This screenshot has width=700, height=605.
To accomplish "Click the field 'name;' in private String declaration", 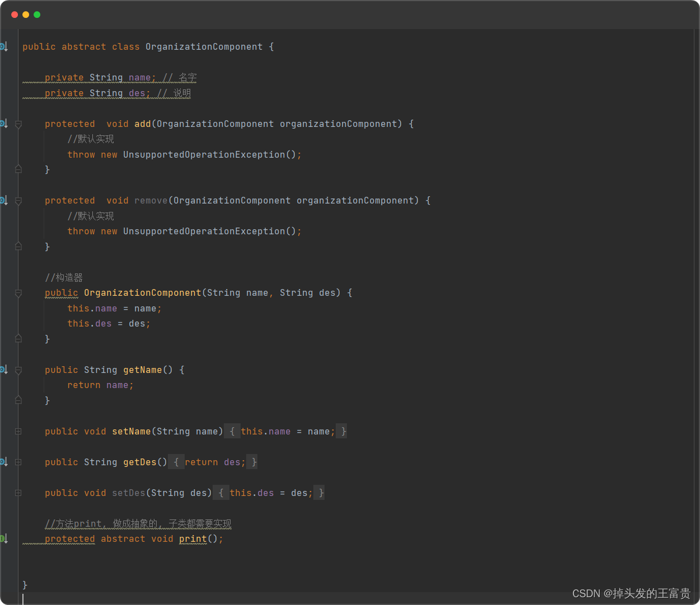I will coord(142,78).
